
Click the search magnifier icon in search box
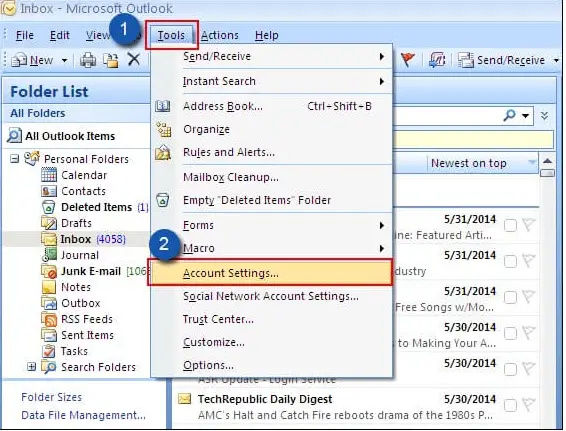click(x=509, y=115)
